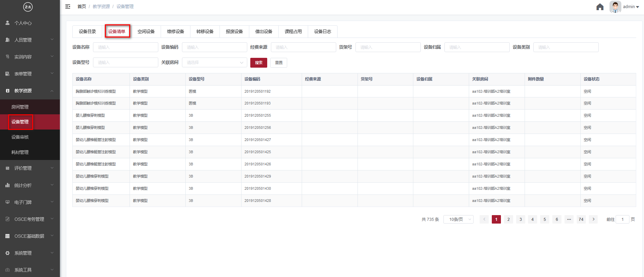The image size is (644, 277).
Task: Click the 设备名称 input field
Action: [x=125, y=47]
